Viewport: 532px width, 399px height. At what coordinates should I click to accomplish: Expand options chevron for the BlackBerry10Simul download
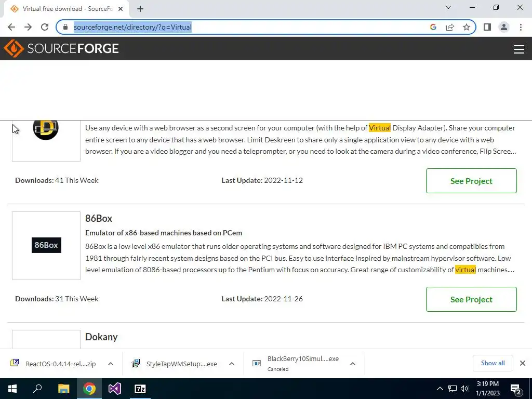pyautogui.click(x=353, y=364)
